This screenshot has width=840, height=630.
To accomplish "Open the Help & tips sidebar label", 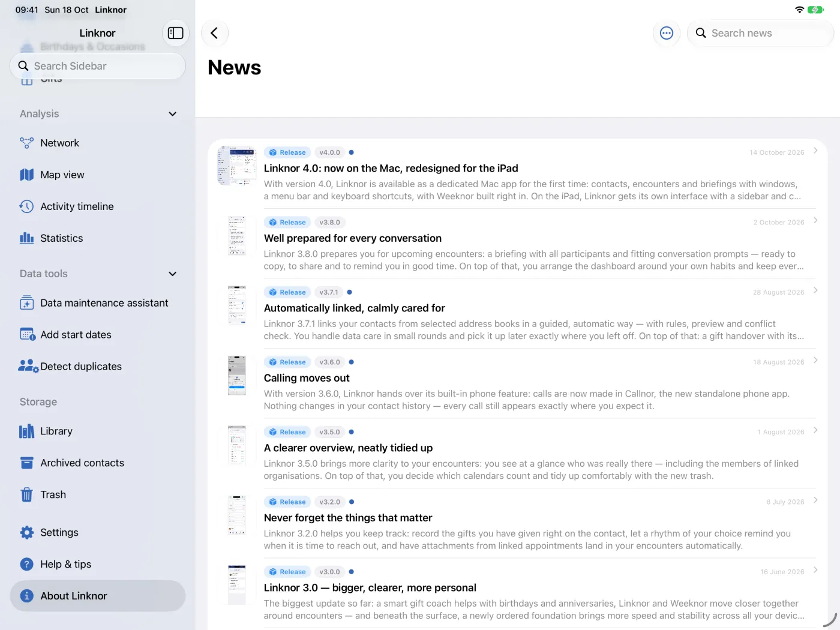I will (x=66, y=565).
